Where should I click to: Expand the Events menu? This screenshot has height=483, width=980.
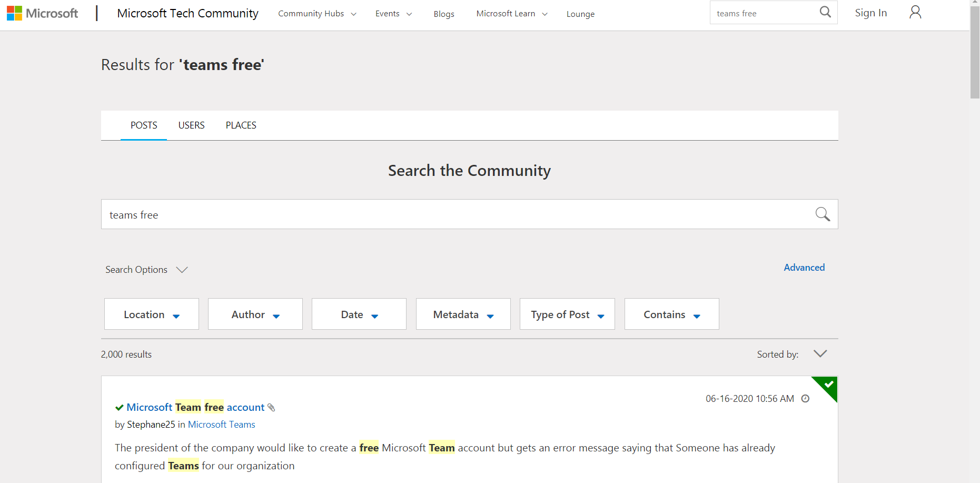pyautogui.click(x=393, y=14)
